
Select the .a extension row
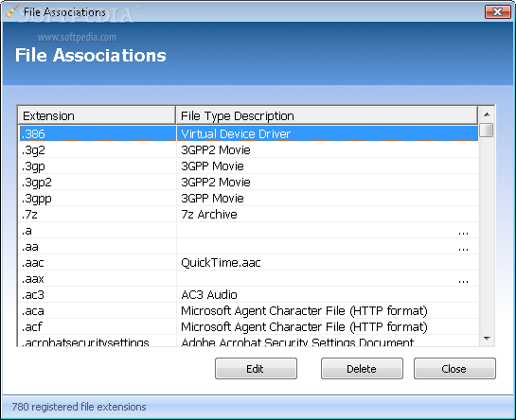[249, 230]
